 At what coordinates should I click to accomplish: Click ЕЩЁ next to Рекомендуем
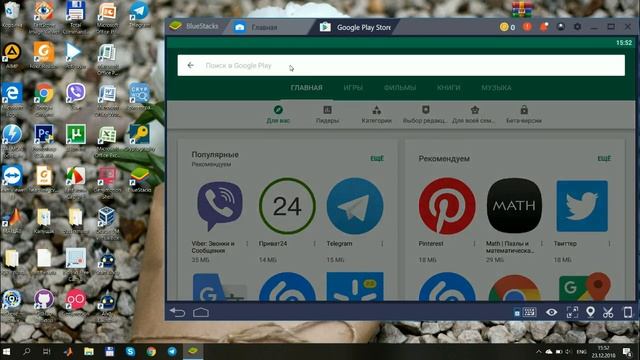click(x=604, y=158)
